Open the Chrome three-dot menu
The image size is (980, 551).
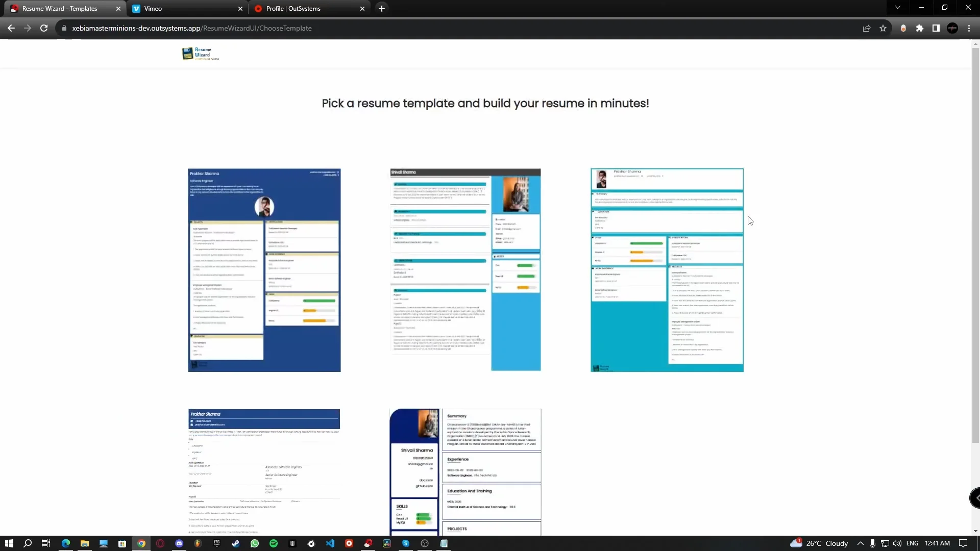pos(969,28)
